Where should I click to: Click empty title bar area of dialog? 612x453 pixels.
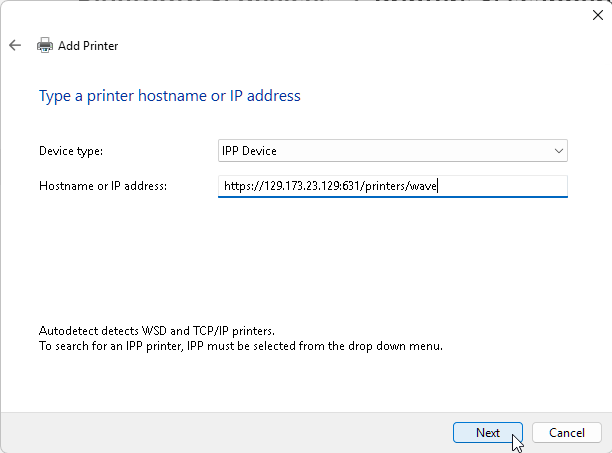click(300, 14)
